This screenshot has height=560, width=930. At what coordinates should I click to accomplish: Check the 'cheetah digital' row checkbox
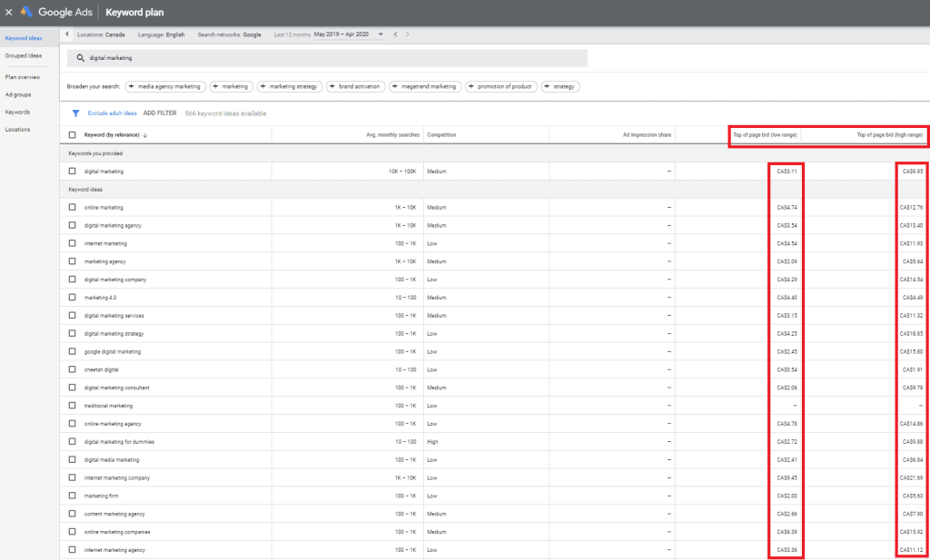pos(73,369)
